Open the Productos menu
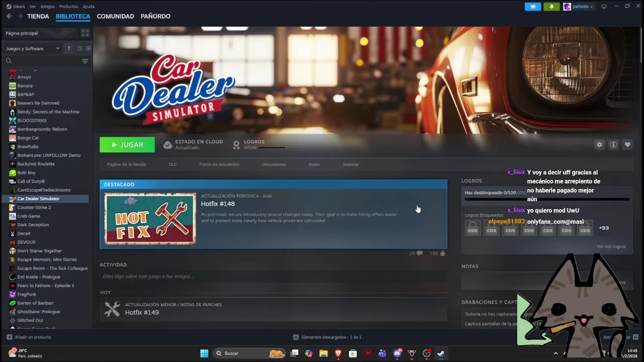 [x=68, y=7]
